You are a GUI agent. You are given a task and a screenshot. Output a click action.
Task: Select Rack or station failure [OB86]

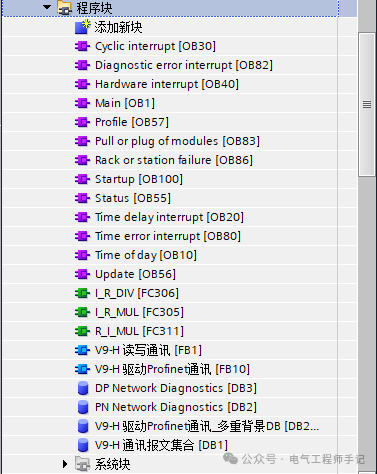[174, 160]
